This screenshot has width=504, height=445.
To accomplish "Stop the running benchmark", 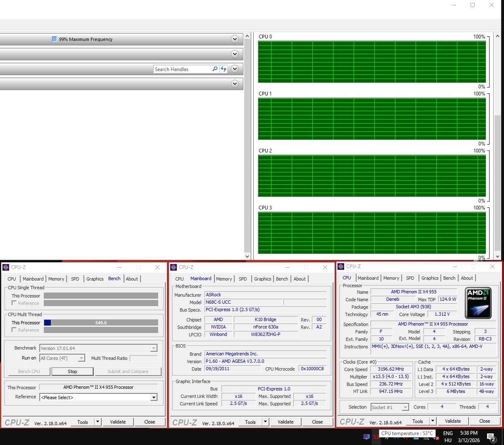I will 72,371.
